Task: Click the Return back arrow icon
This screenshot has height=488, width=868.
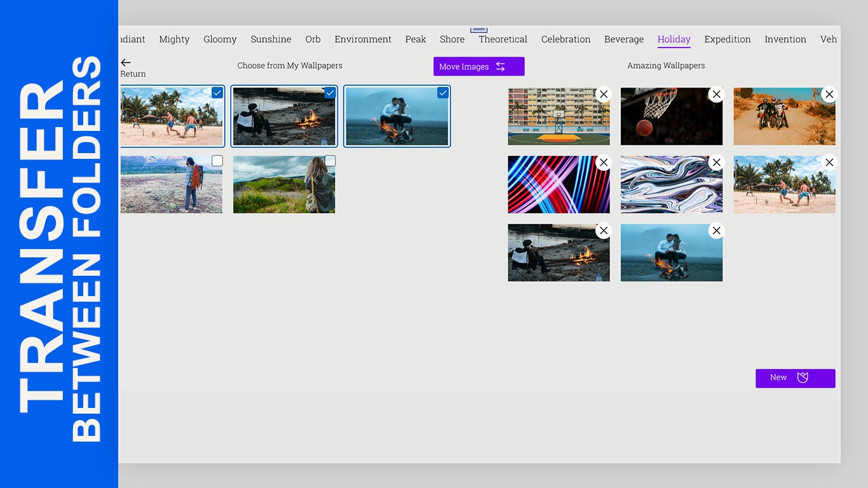Action: click(x=126, y=62)
